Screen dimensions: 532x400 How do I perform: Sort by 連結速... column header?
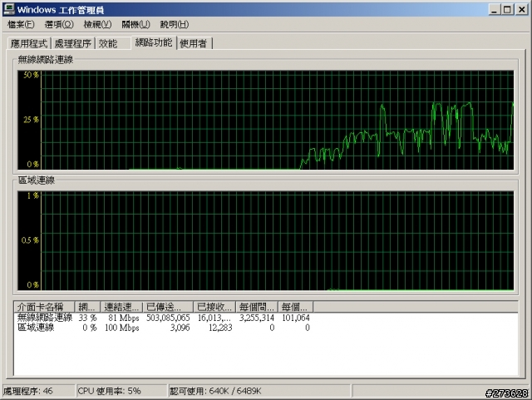pyautogui.click(x=121, y=307)
